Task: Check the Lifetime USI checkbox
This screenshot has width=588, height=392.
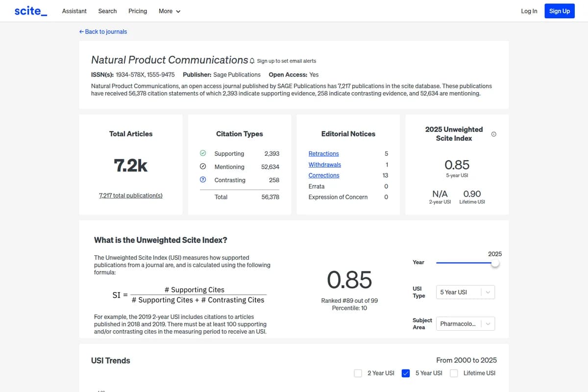Action: pyautogui.click(x=455, y=373)
